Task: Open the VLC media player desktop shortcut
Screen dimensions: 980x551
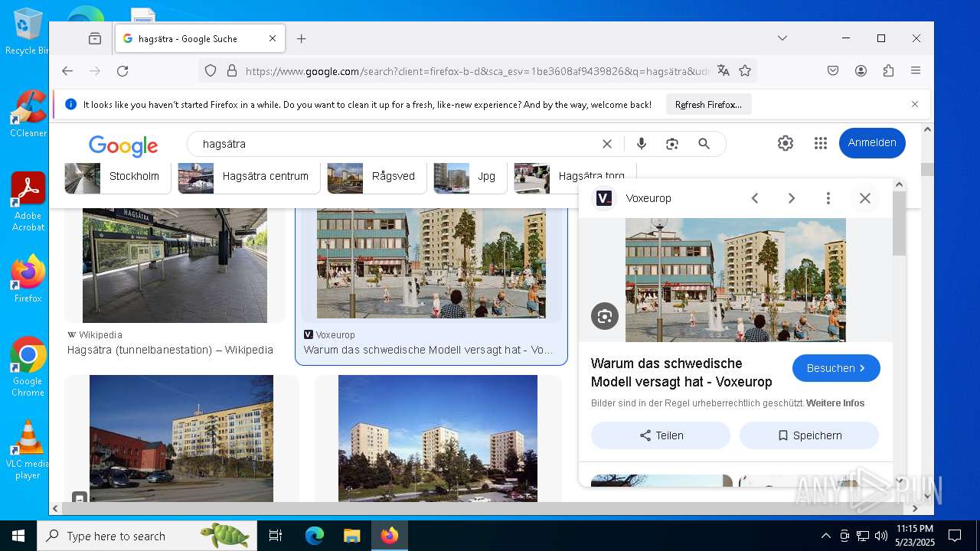Action: [x=28, y=450]
